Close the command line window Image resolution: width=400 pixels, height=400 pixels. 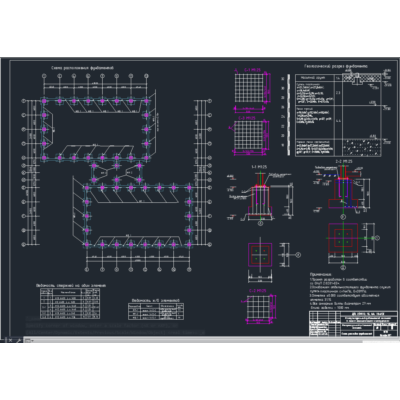click(11, 340)
